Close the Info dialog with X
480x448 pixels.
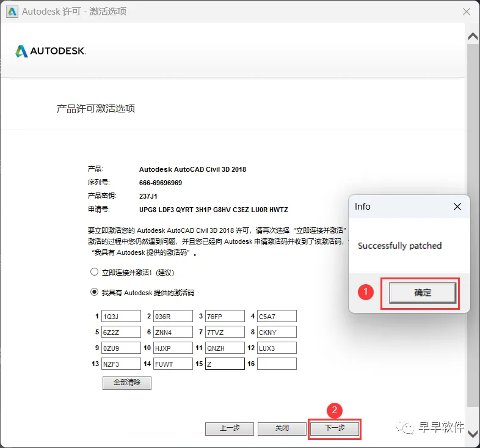point(457,207)
